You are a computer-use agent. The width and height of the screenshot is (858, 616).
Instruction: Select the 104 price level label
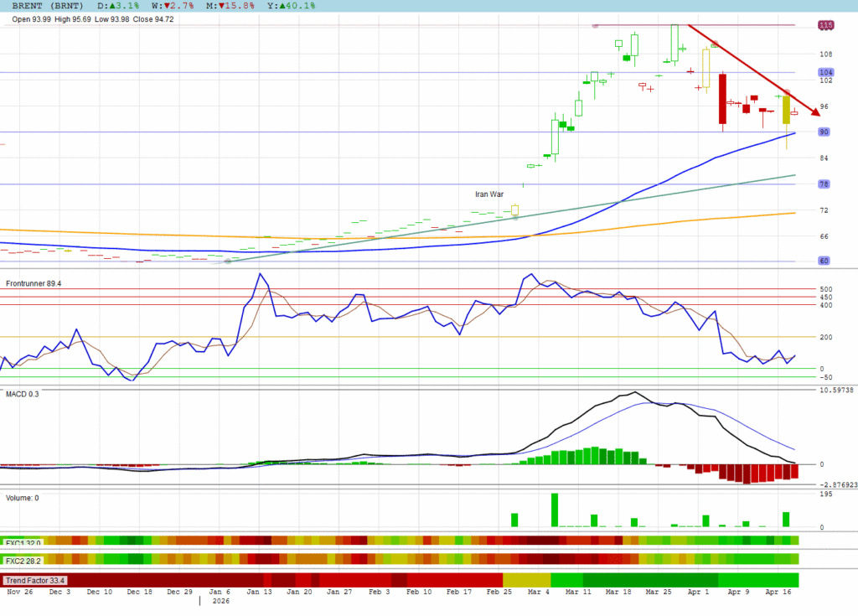pos(824,73)
